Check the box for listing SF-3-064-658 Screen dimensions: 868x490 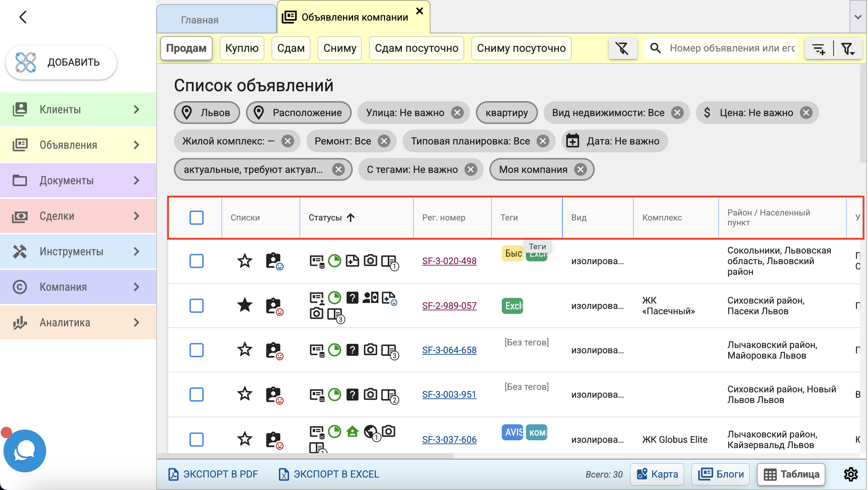click(x=196, y=350)
